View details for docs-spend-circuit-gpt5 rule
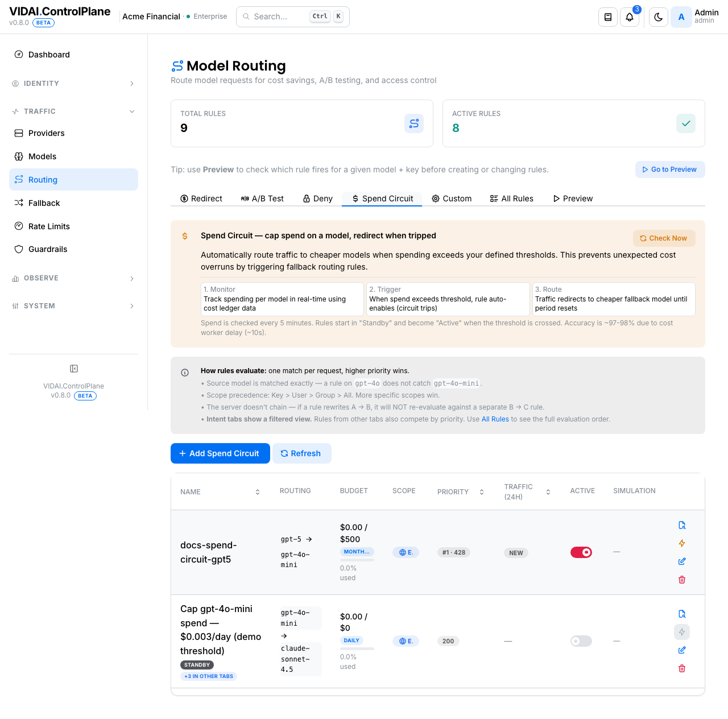Screen dimensions: 728x719 pos(682,525)
